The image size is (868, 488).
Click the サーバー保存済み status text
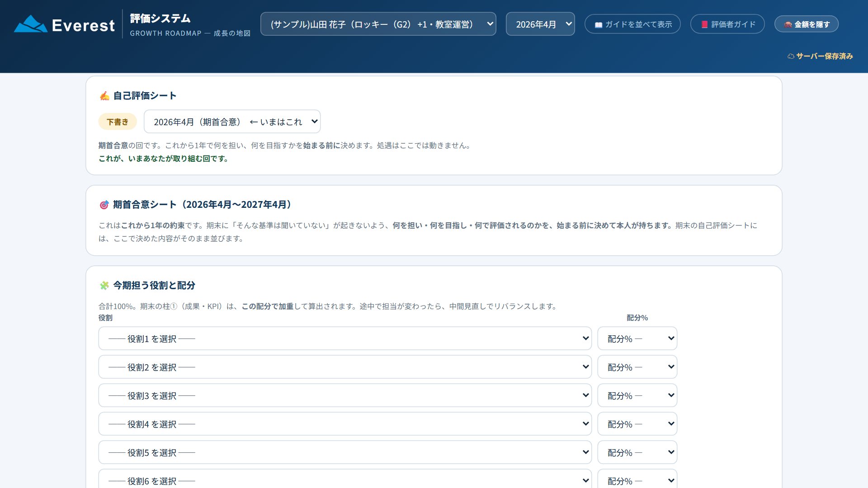click(x=825, y=56)
